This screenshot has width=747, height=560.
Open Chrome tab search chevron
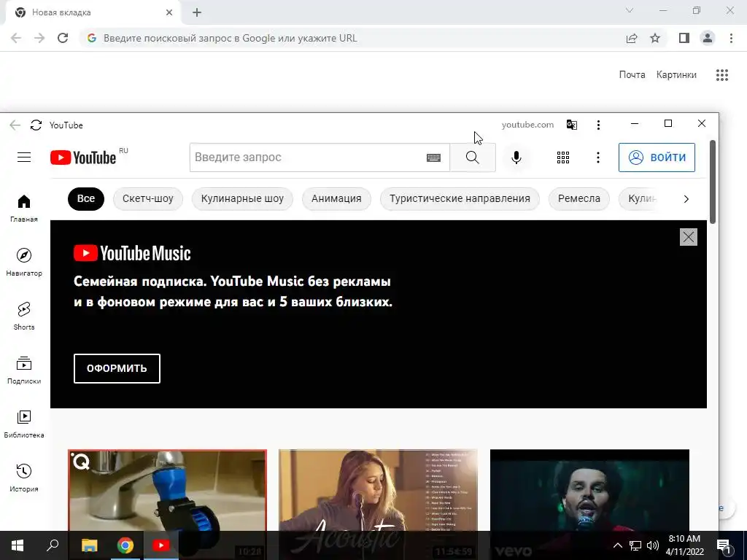[x=630, y=10]
